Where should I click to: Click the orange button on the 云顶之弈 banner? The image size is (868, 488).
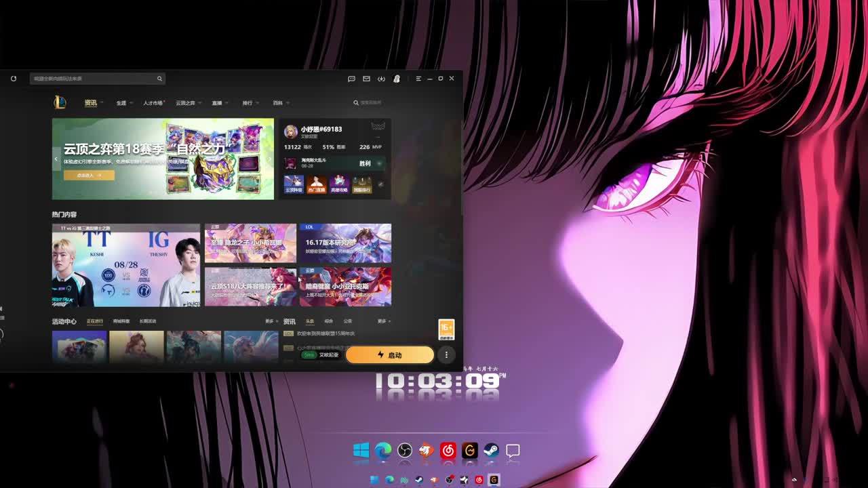click(90, 175)
